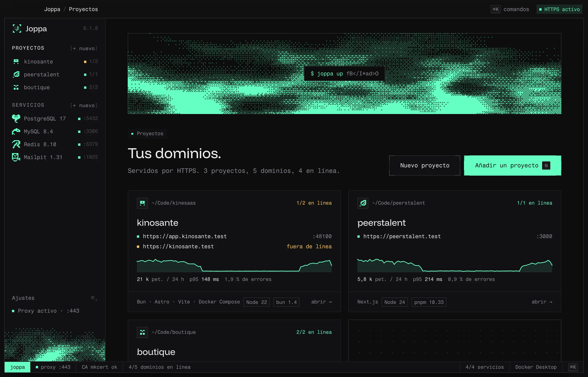
Task: Click kinosante card icon beside ~/Code/kinesaas
Action: click(x=142, y=203)
